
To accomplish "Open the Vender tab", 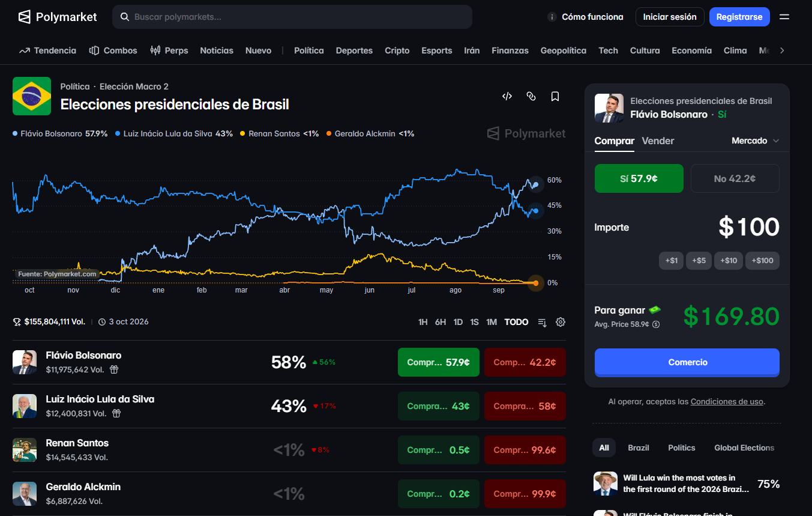I will click(658, 141).
